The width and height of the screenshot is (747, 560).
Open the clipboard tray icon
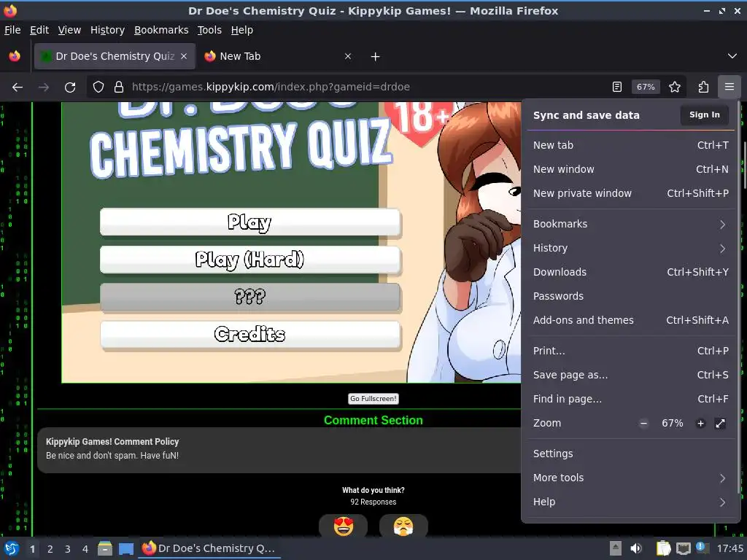(663, 548)
